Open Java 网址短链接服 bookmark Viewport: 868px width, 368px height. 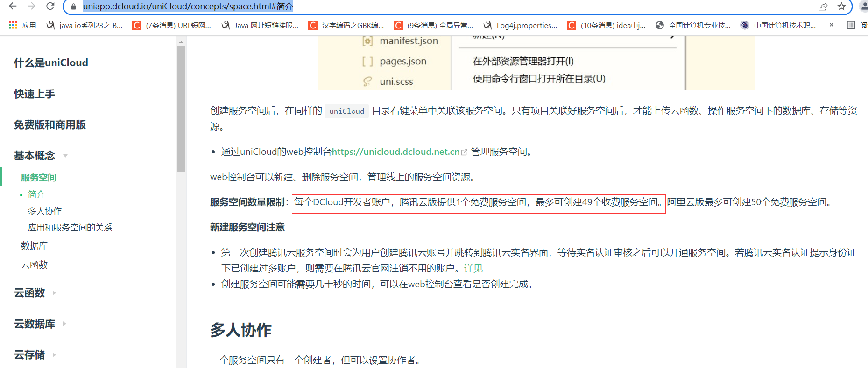[260, 25]
